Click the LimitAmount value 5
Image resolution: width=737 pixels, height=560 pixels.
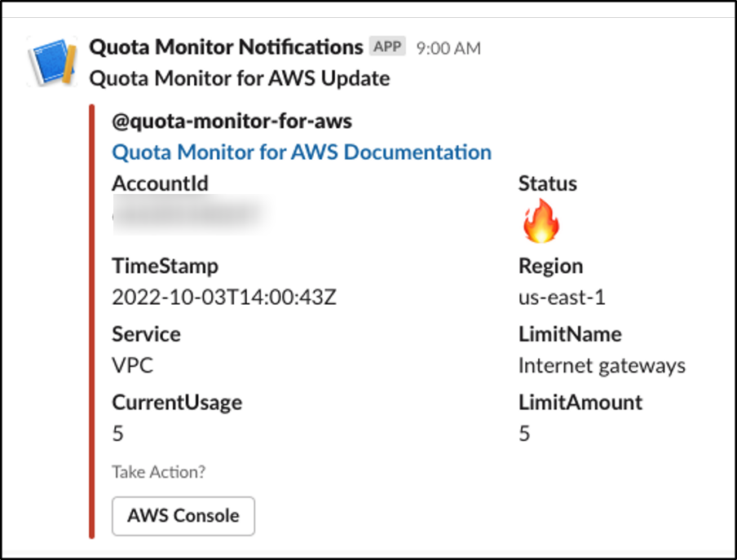tap(524, 433)
